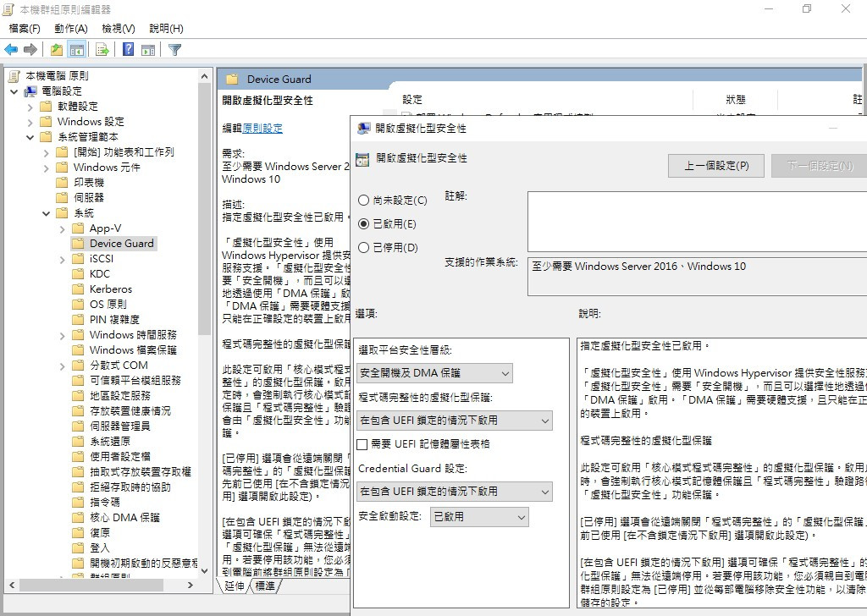Click tree panel scrollbar up arrow
This screenshot has height=616, width=867.
(x=205, y=76)
